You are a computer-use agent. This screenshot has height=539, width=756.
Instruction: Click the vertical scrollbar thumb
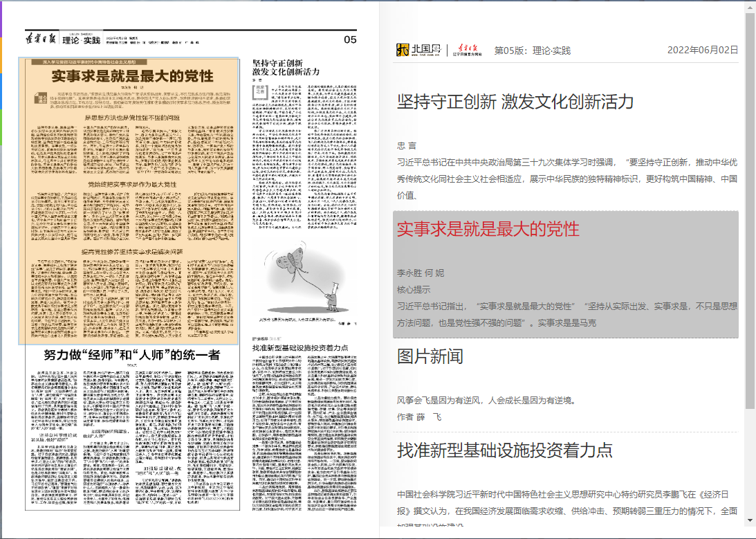click(x=750, y=208)
